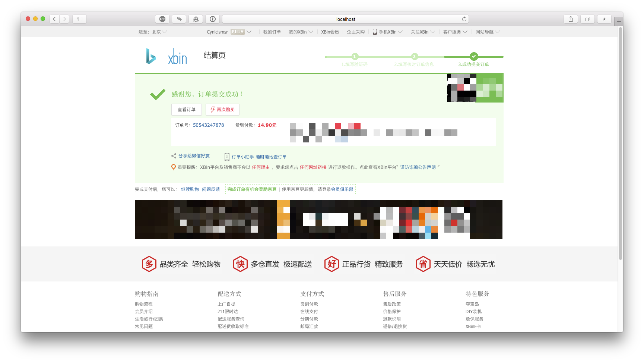This screenshot has width=644, height=362.
Task: Click the Safari sidebar toggle icon
Action: (79, 19)
